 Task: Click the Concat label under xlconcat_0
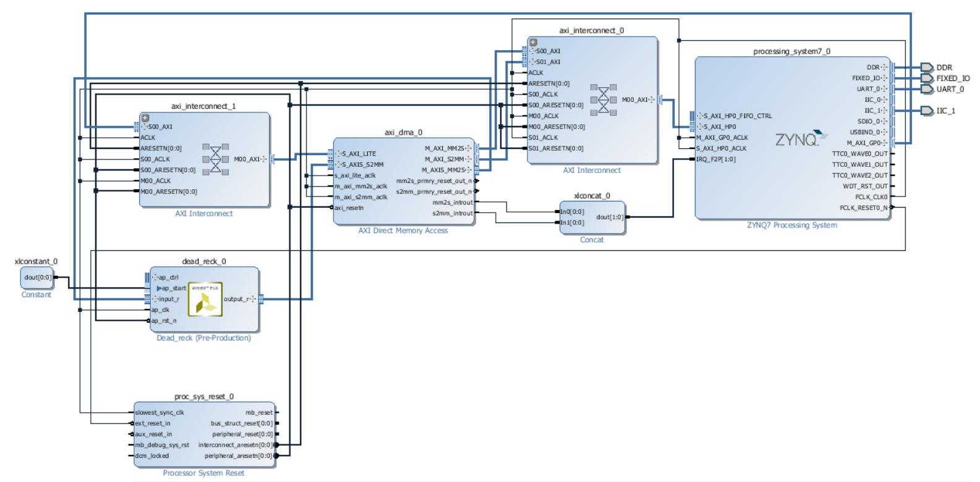(592, 240)
